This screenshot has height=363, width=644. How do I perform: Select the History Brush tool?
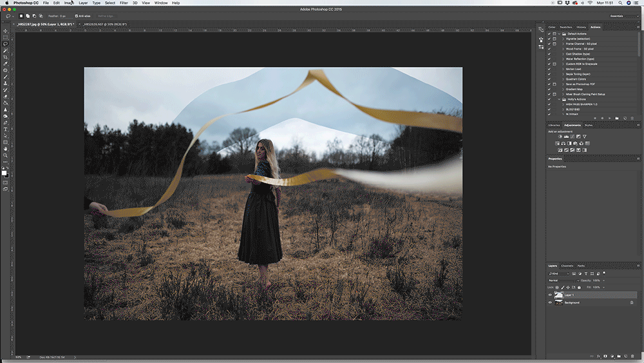5,90
